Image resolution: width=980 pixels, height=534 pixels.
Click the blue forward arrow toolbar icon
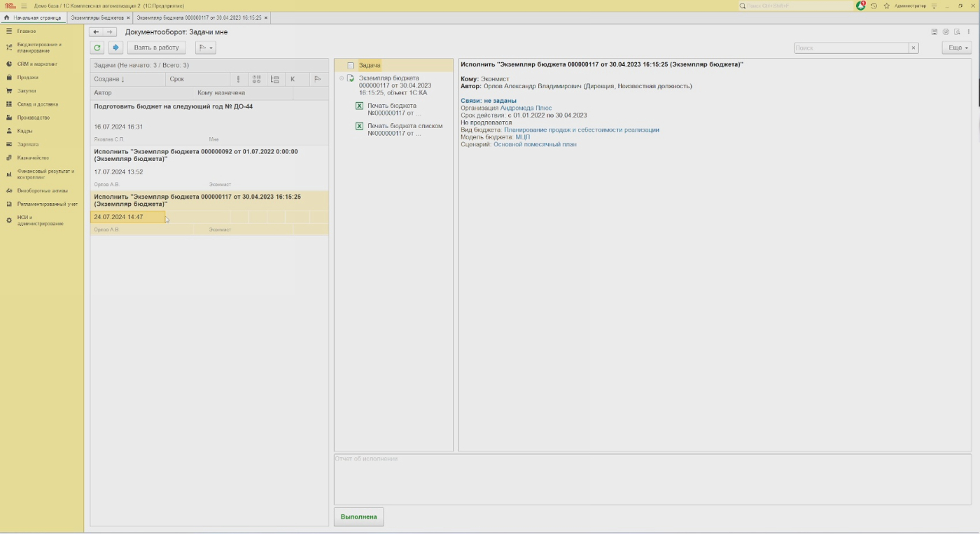point(116,48)
